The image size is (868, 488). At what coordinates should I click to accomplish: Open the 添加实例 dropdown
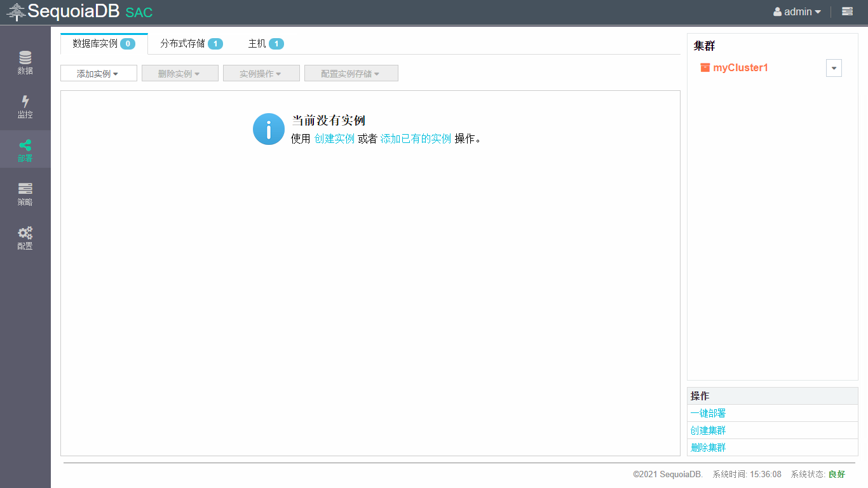98,74
